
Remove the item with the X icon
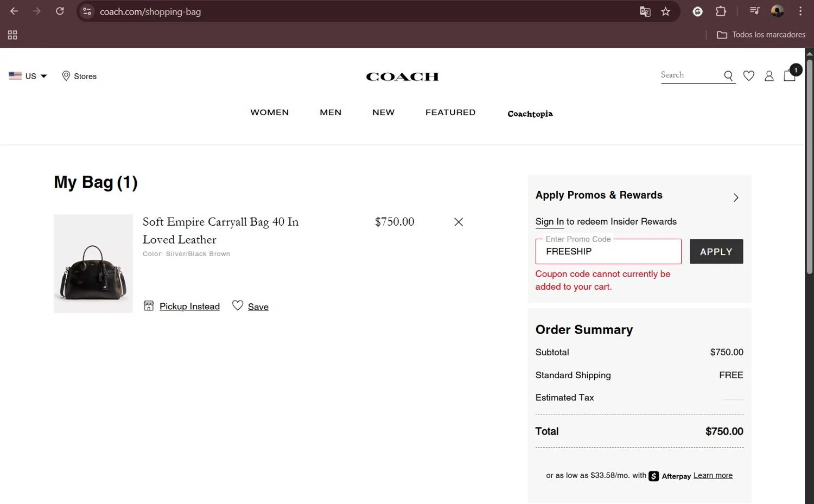click(x=459, y=222)
